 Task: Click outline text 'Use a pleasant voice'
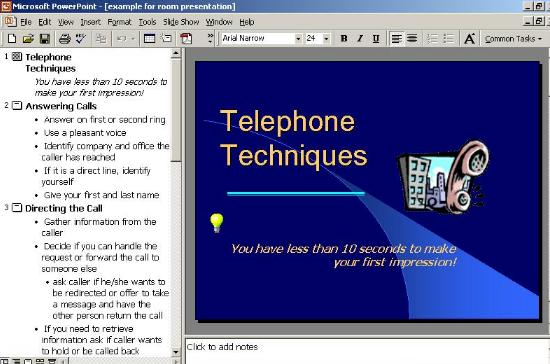tap(85, 133)
